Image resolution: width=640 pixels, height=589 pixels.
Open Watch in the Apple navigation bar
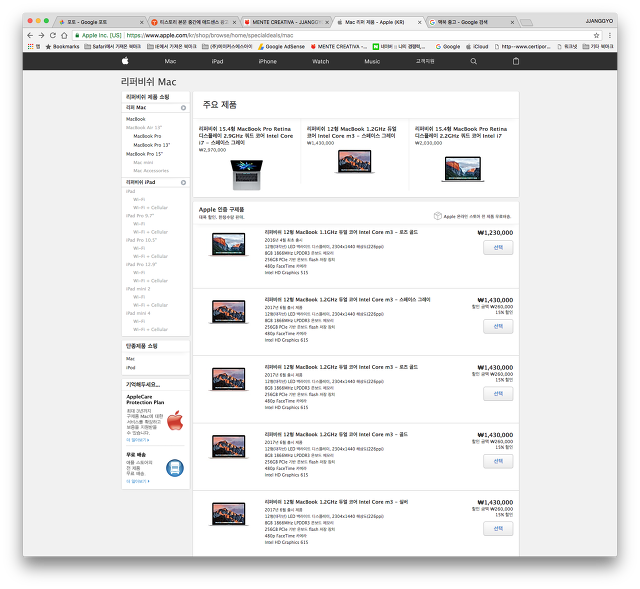click(x=320, y=61)
